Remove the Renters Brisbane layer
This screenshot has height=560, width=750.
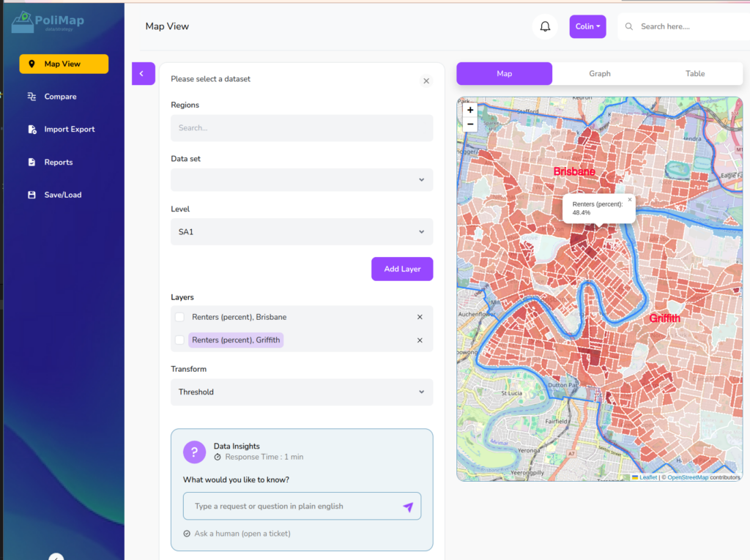420,317
